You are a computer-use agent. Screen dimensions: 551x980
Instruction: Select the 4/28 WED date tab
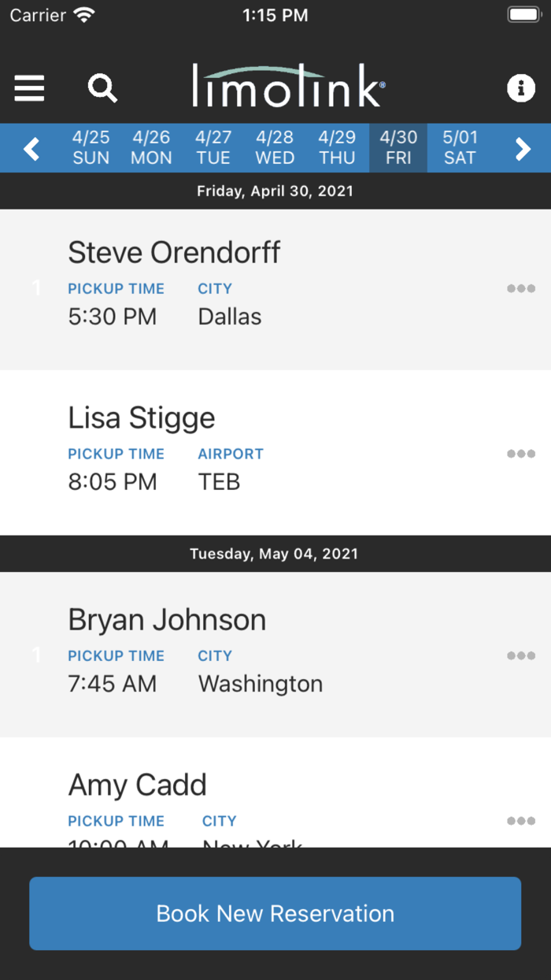click(275, 148)
